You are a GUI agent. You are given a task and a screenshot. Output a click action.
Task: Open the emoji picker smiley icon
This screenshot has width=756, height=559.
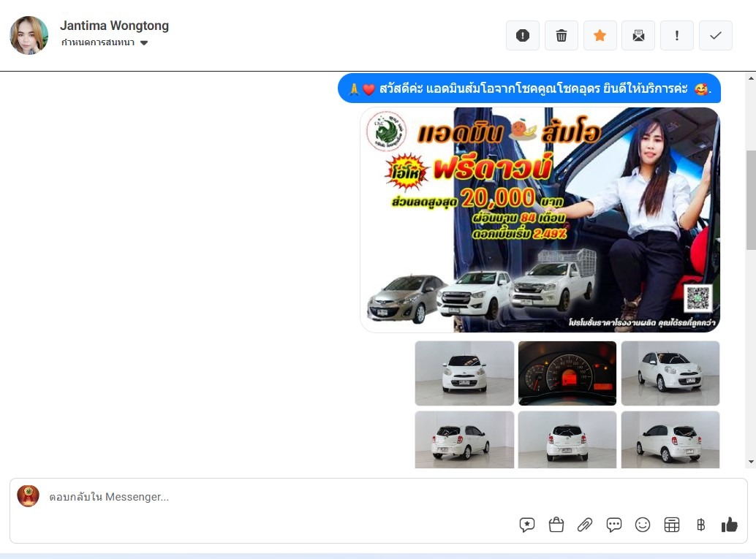(643, 525)
